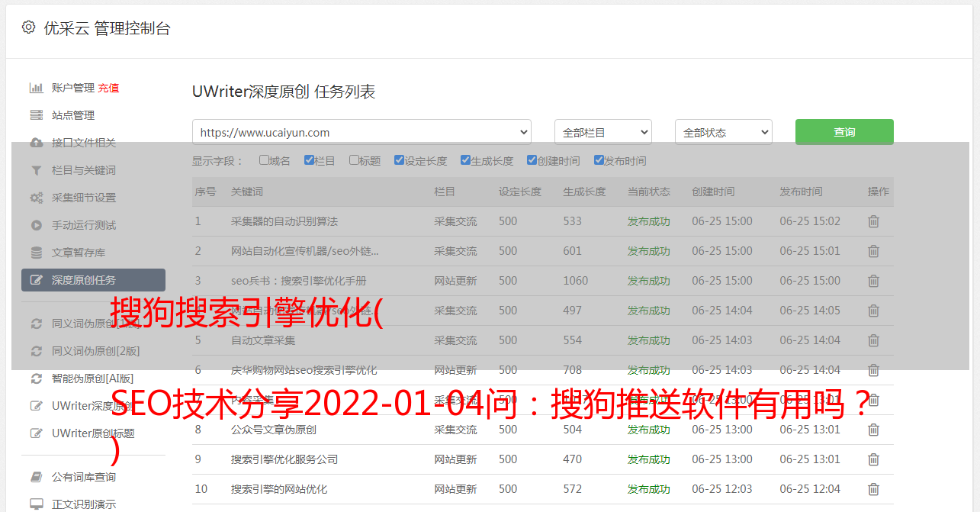Click the publish time 06-25 15:02
Viewport: 980px width, 512px height.
tap(810, 221)
